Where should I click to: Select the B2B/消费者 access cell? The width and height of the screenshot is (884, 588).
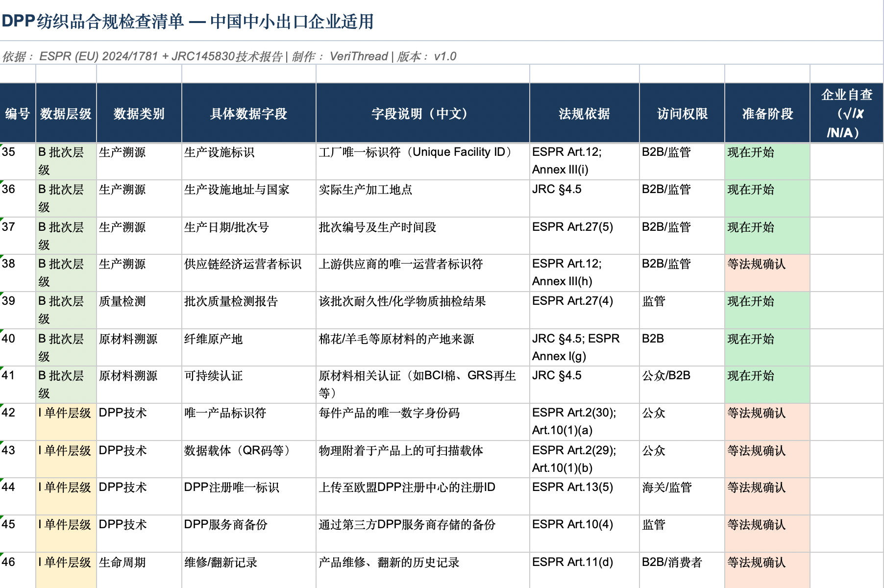(682, 570)
